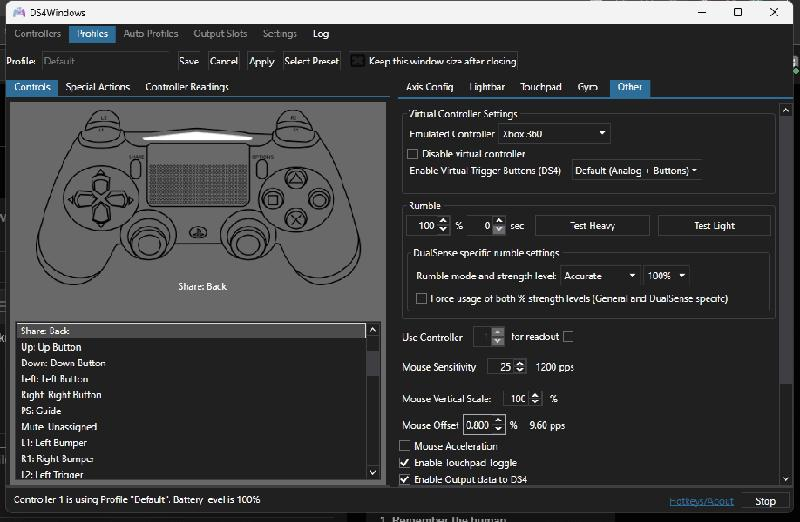
Task: Open the Axis Config tab
Action: (x=430, y=87)
